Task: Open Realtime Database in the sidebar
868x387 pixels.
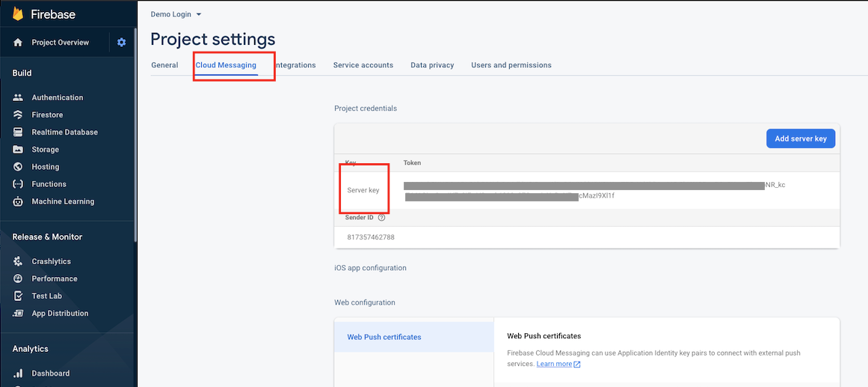Action: point(65,132)
